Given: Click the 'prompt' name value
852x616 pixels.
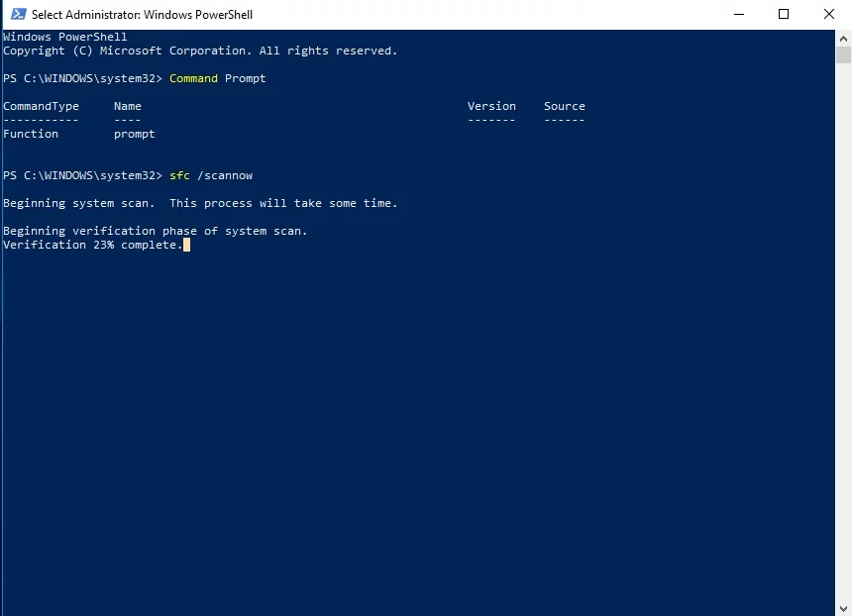Looking at the screenshot, I should point(134,134).
